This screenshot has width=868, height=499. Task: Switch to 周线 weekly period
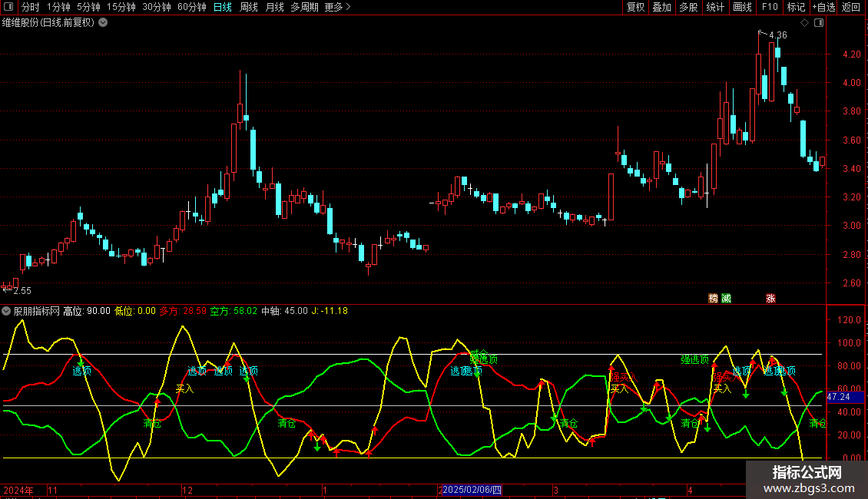pos(249,8)
